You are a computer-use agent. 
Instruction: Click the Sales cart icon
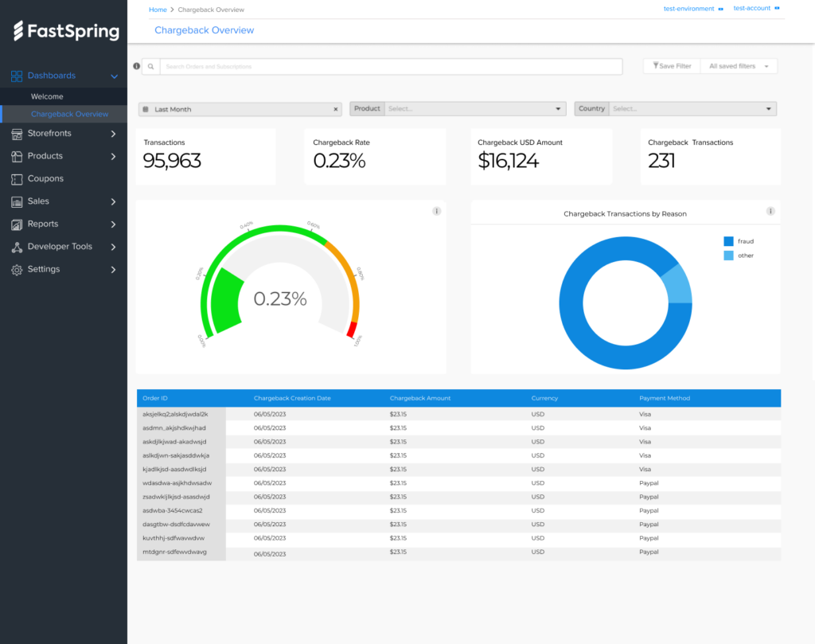tap(17, 201)
